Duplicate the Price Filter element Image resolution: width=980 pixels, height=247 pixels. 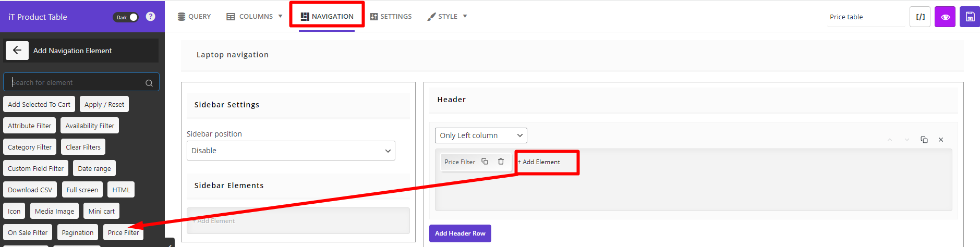tap(485, 162)
